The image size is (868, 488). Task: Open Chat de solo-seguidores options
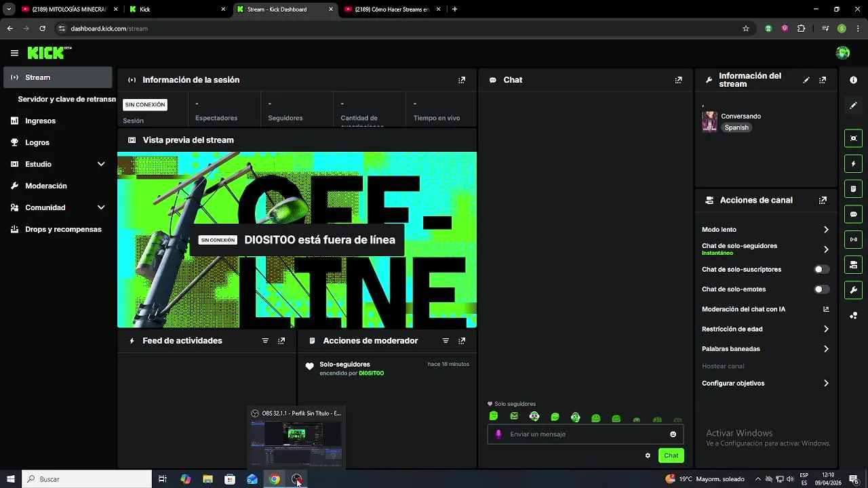(766, 249)
